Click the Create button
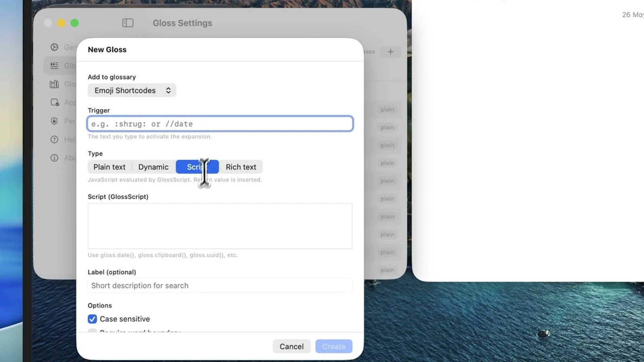 [x=334, y=346]
